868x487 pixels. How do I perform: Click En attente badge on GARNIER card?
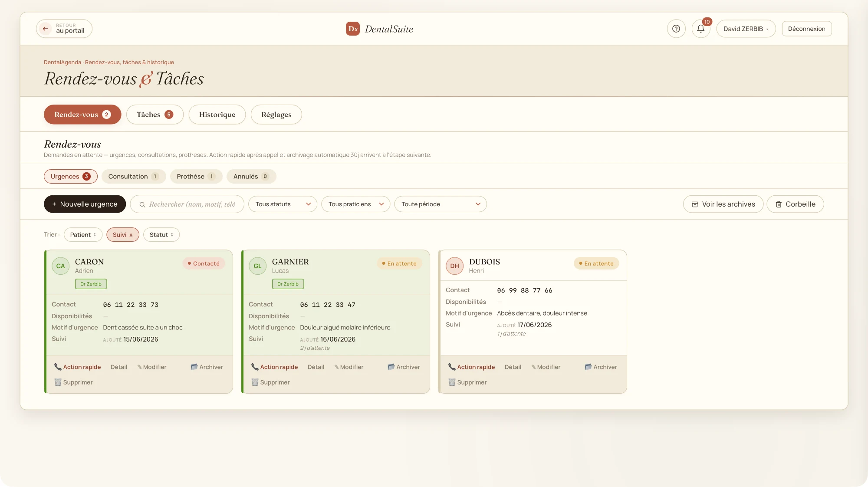pyautogui.click(x=399, y=263)
